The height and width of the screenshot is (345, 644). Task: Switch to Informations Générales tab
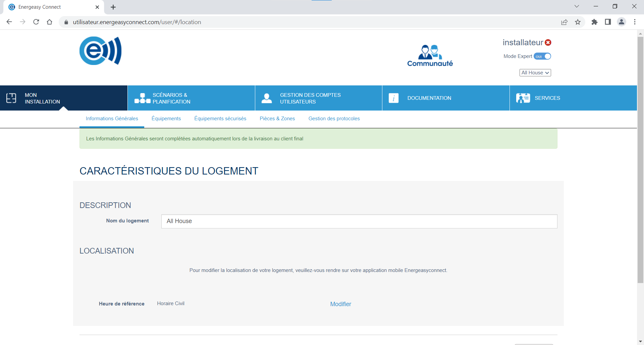pos(112,119)
